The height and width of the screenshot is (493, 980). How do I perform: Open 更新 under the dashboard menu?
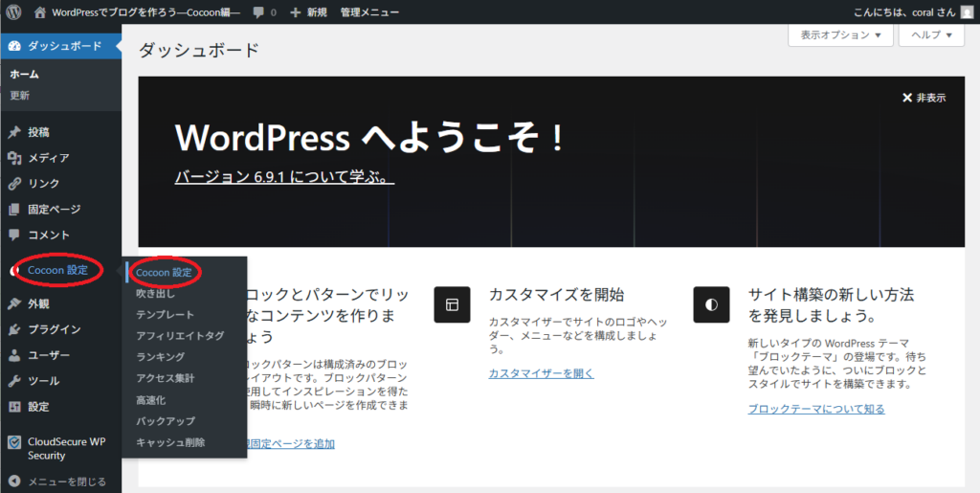(x=20, y=96)
